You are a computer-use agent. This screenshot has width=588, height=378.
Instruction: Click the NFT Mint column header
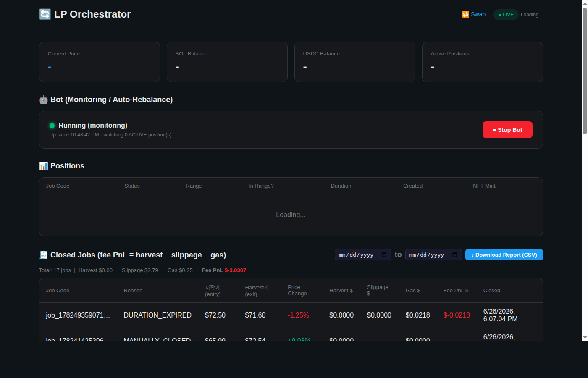click(484, 186)
